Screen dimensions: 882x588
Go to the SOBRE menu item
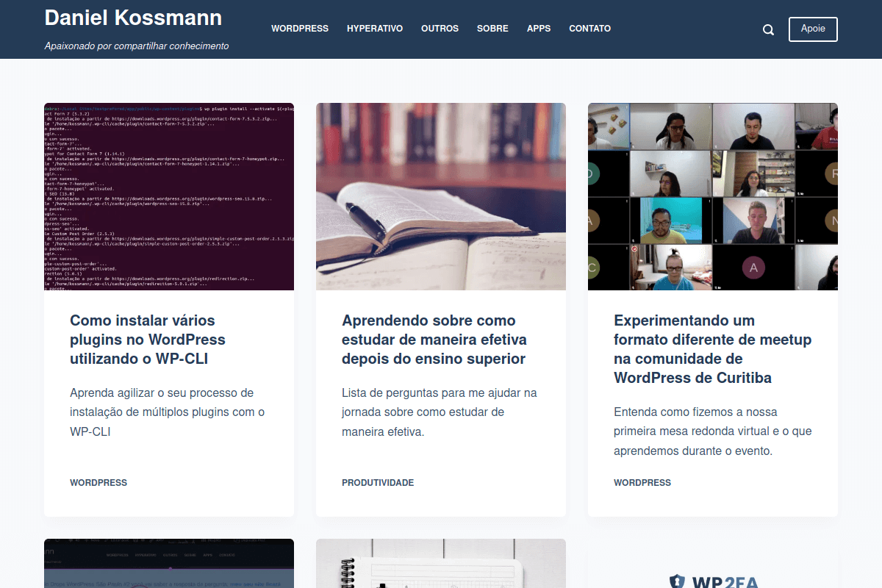click(492, 29)
